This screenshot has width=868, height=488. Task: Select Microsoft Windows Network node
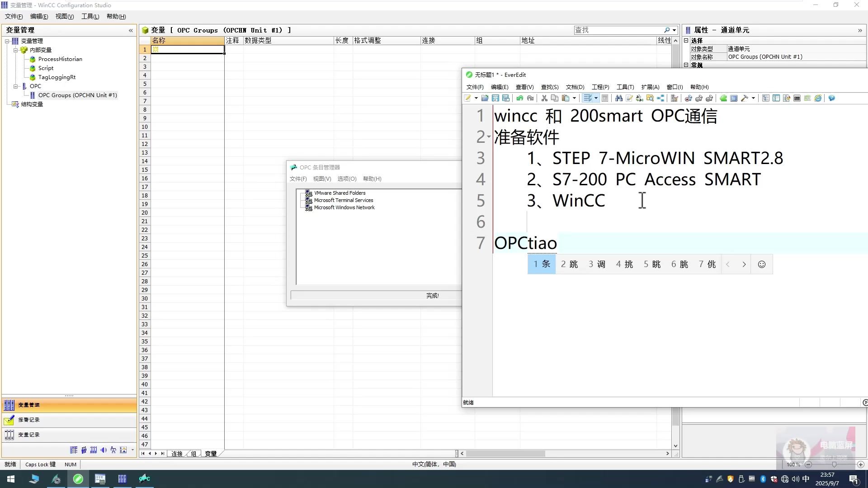coord(344,208)
